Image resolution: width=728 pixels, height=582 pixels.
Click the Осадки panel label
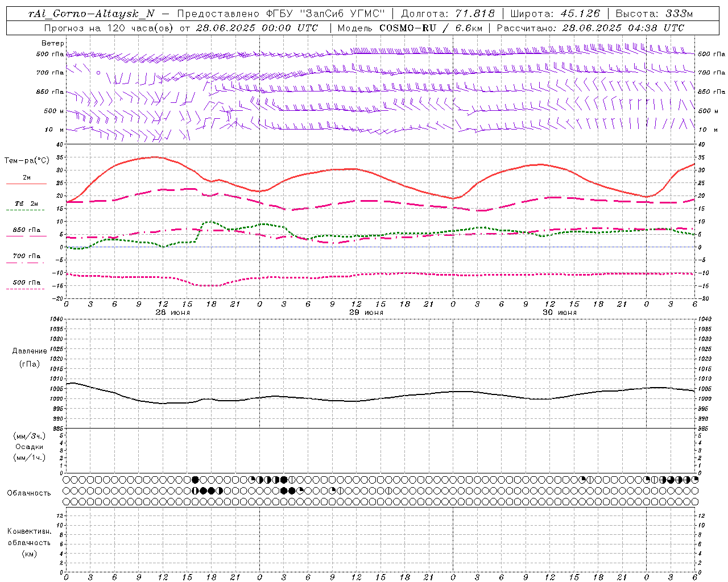pos(30,447)
